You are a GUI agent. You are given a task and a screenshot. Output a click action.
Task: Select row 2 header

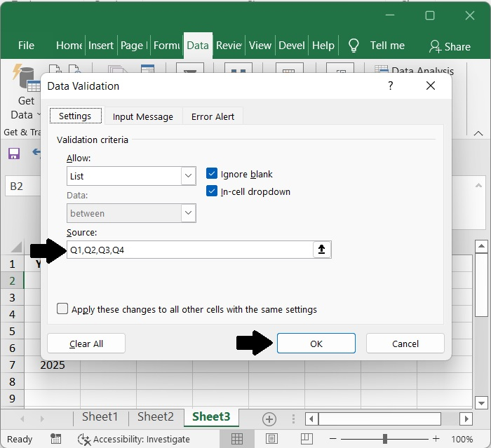tap(12, 281)
